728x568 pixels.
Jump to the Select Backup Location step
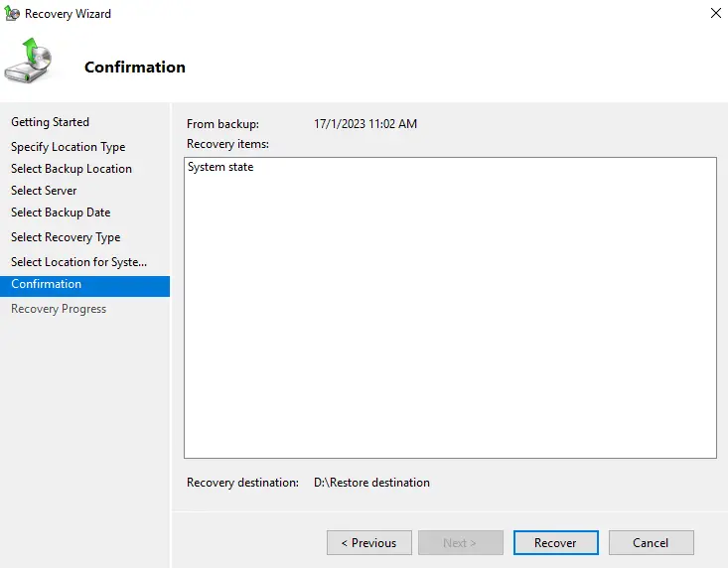(x=71, y=169)
